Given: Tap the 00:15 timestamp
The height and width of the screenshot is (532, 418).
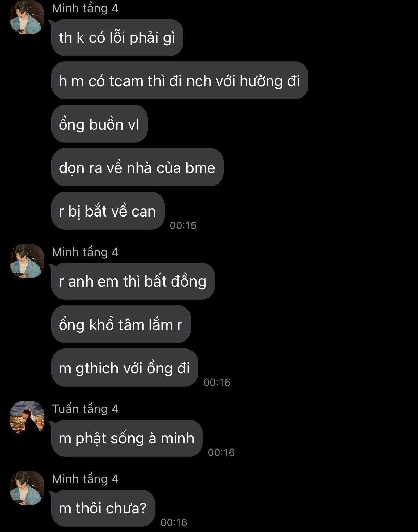Looking at the screenshot, I should pyautogui.click(x=183, y=226).
